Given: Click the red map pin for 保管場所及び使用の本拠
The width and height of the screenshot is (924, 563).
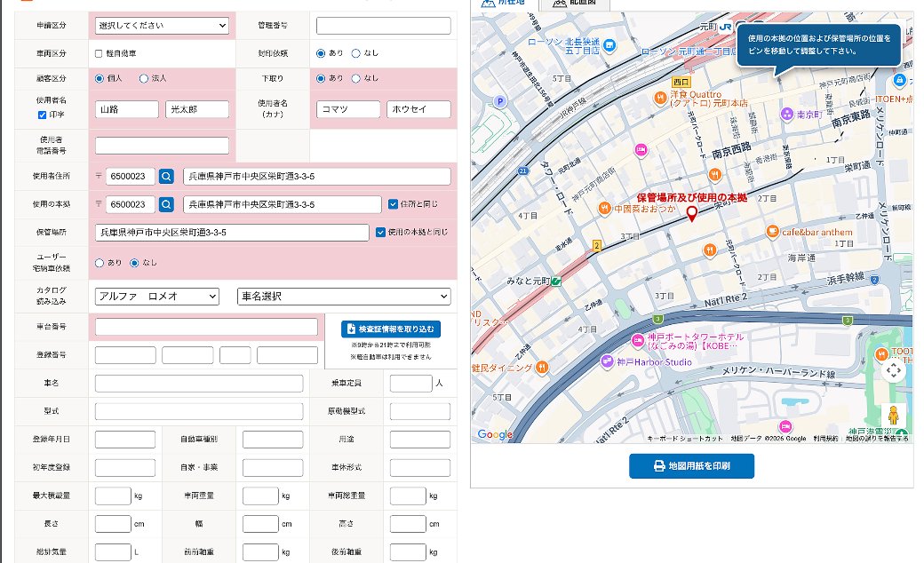Looking at the screenshot, I should point(692,214).
